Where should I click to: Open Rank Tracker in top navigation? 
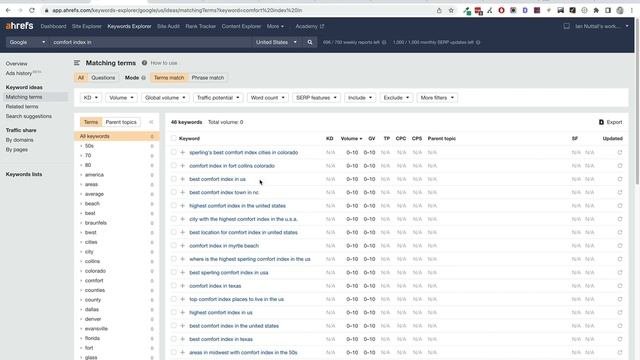tap(200, 26)
